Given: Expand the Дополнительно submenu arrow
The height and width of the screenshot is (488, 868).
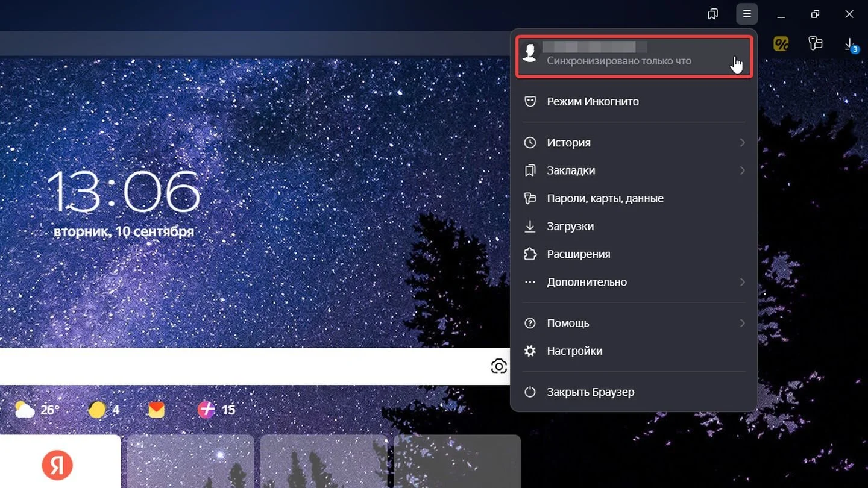Looking at the screenshot, I should pyautogui.click(x=743, y=282).
